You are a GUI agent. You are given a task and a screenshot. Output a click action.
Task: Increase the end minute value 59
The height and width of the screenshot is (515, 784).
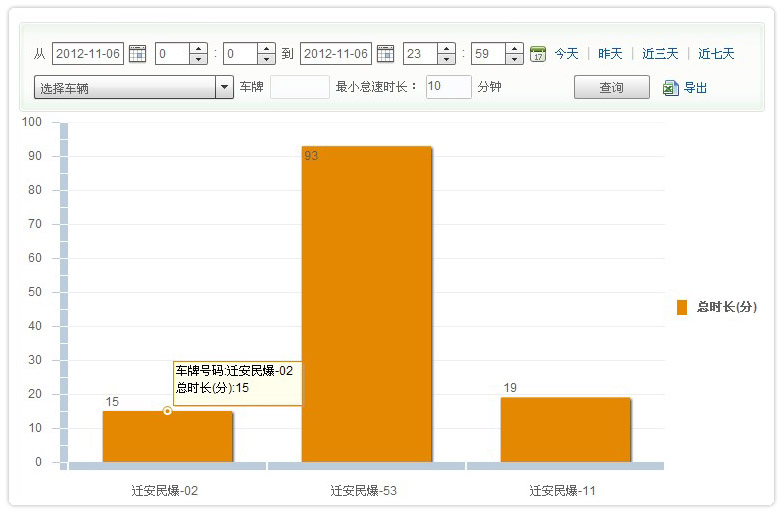coord(514,48)
